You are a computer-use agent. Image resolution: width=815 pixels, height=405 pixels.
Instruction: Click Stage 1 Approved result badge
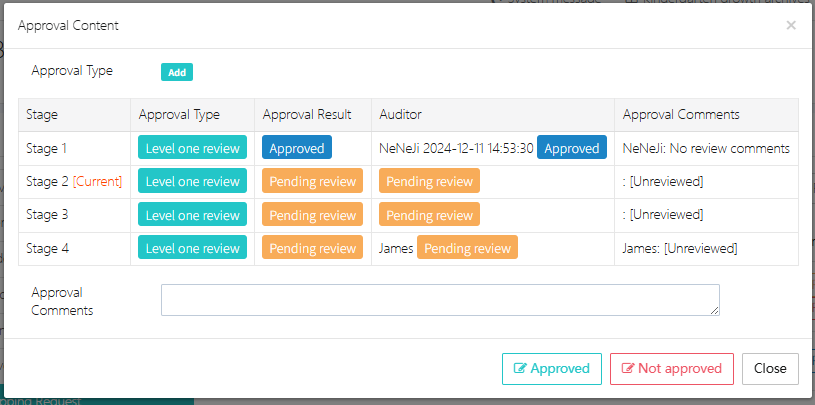point(297,148)
